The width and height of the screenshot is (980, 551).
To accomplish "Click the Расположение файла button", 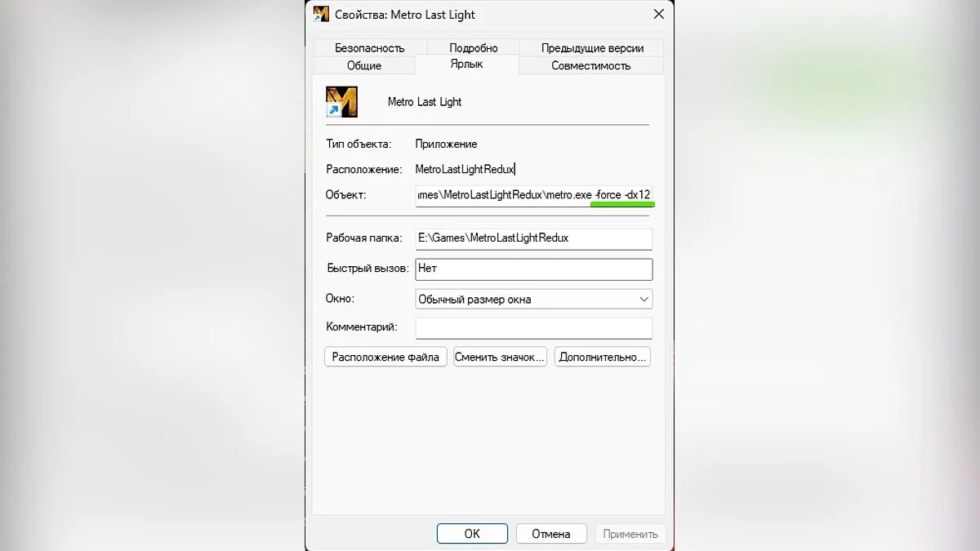I will (385, 357).
